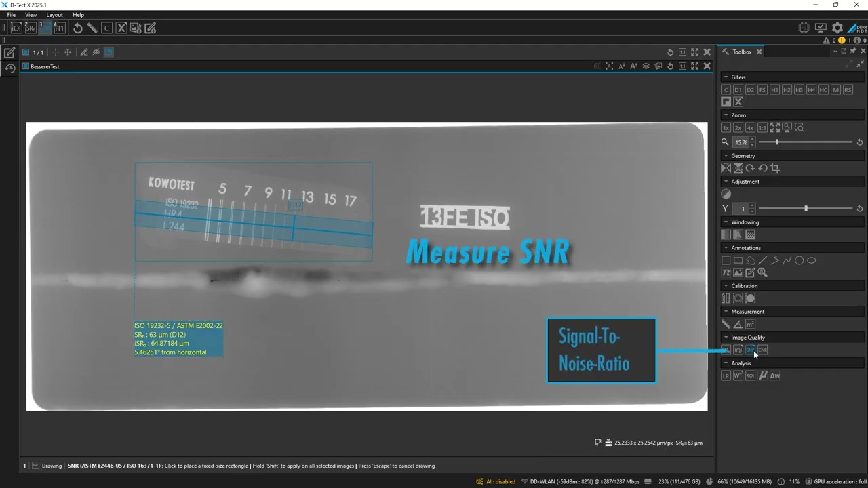
Task: Select the area m² measurement tool
Action: [750, 324]
